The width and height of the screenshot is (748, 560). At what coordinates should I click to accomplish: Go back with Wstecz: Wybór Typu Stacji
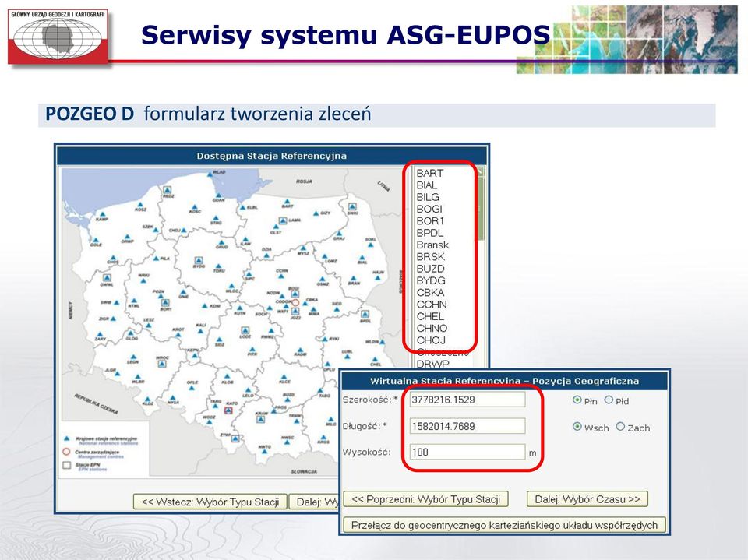point(210,502)
